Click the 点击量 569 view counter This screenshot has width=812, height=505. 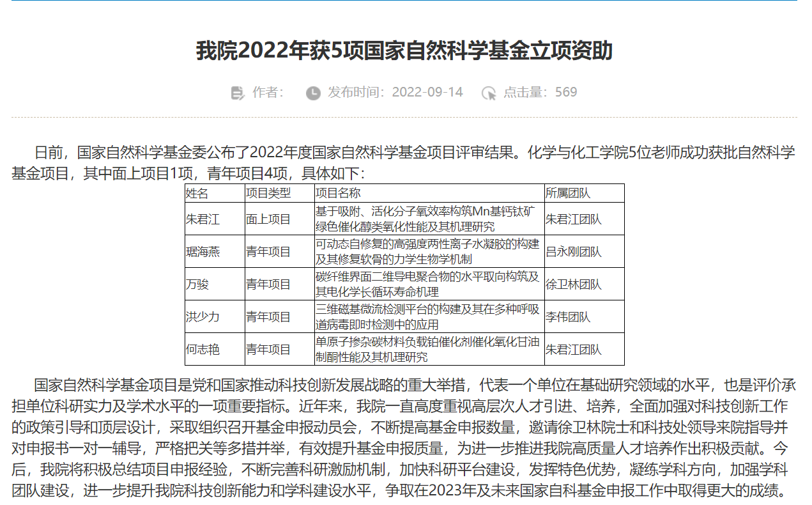point(540,92)
